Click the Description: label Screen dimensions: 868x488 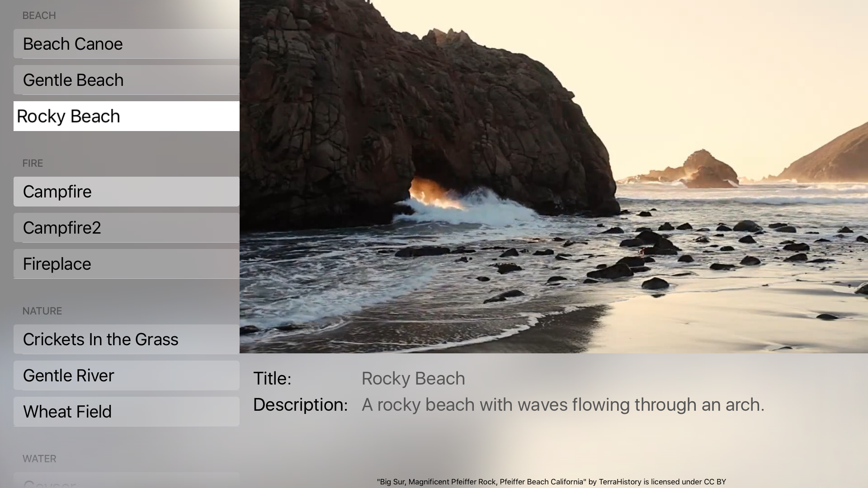300,405
